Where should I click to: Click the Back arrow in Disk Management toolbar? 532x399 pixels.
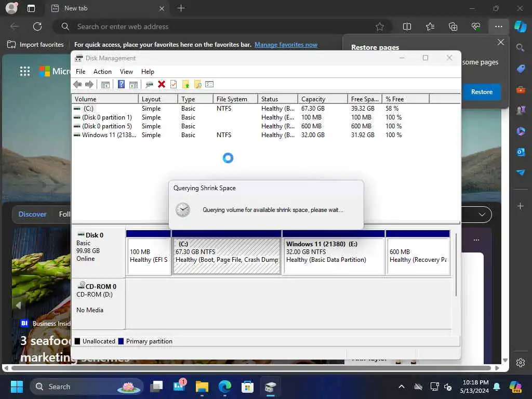[x=77, y=85]
